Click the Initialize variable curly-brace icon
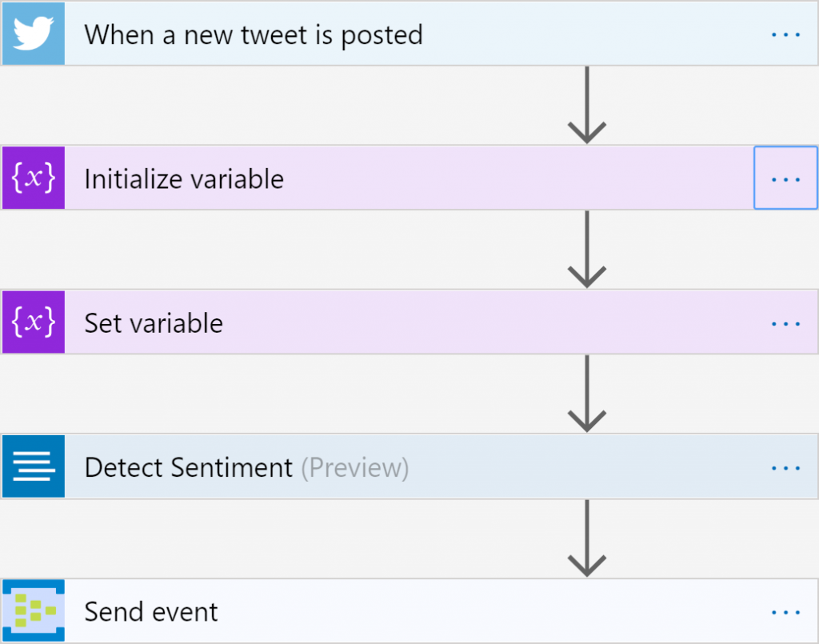Image resolution: width=819 pixels, height=644 pixels. click(33, 178)
